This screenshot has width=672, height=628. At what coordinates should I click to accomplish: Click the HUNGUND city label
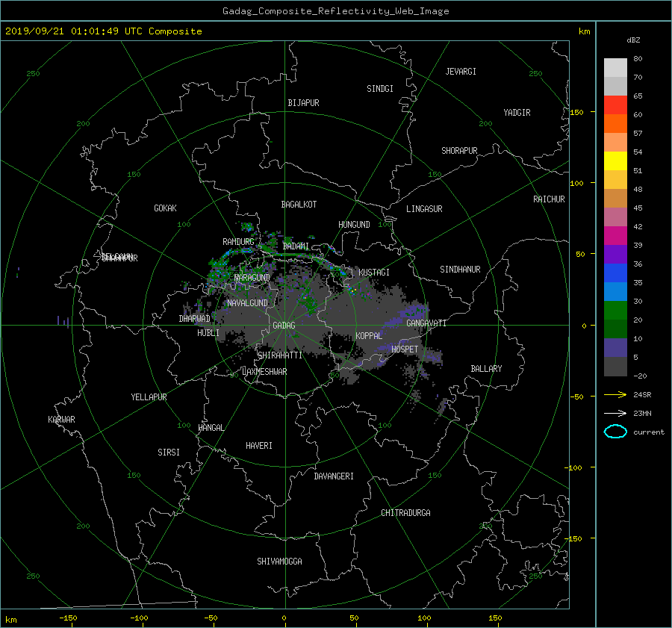[x=354, y=225]
